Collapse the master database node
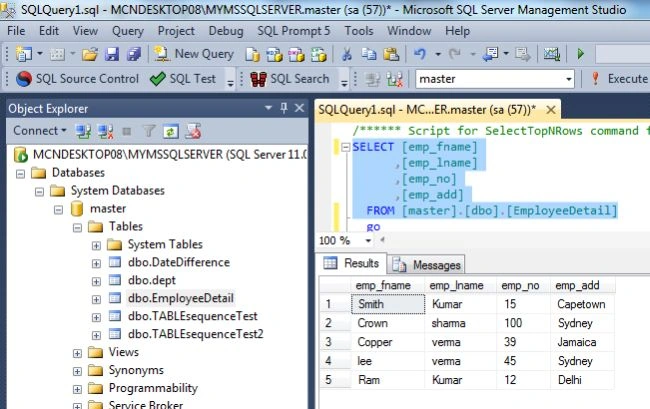Screen dimensions: 650x409 click(58, 210)
